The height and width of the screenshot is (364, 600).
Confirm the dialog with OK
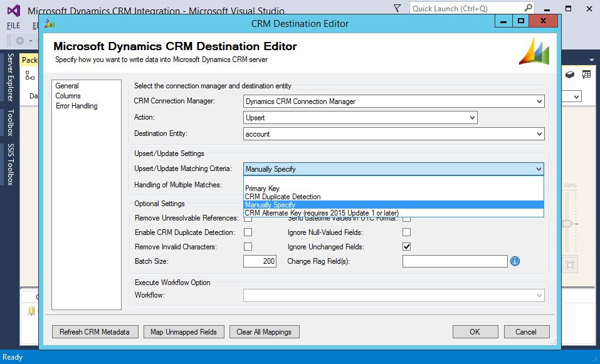[x=475, y=332]
